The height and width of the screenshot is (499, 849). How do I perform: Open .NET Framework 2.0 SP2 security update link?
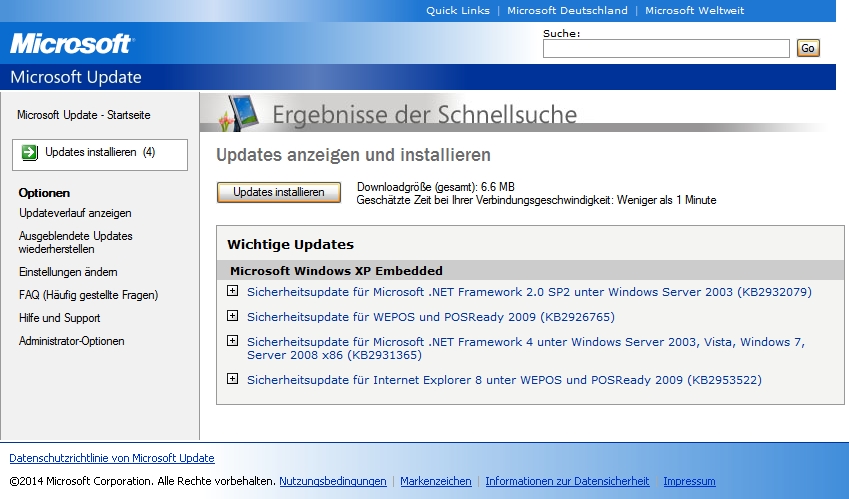point(529,292)
